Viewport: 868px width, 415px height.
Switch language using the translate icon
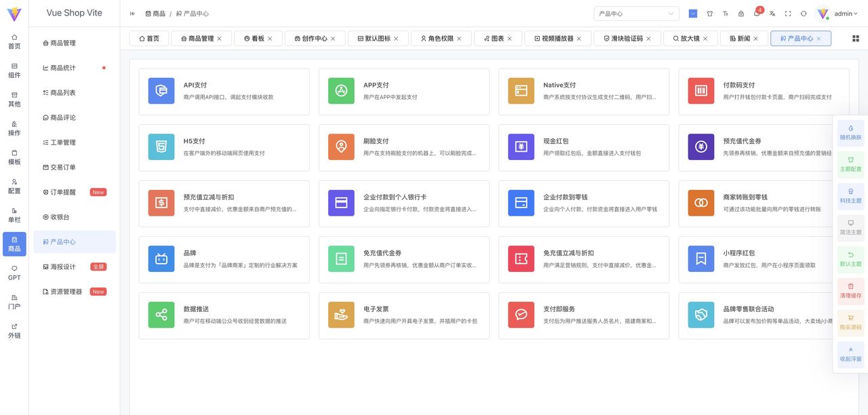[773, 13]
